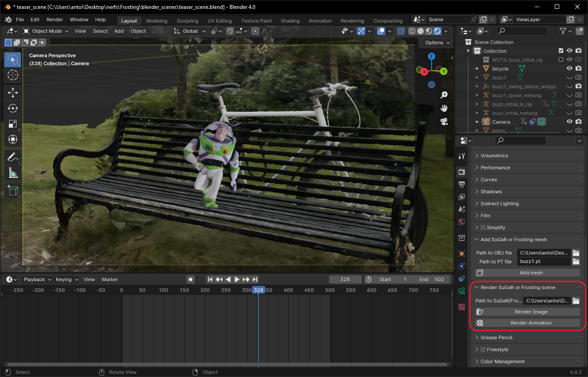Viewport: 588px width, 377px height.
Task: Jump to the timeline end frame
Action: (x=255, y=279)
